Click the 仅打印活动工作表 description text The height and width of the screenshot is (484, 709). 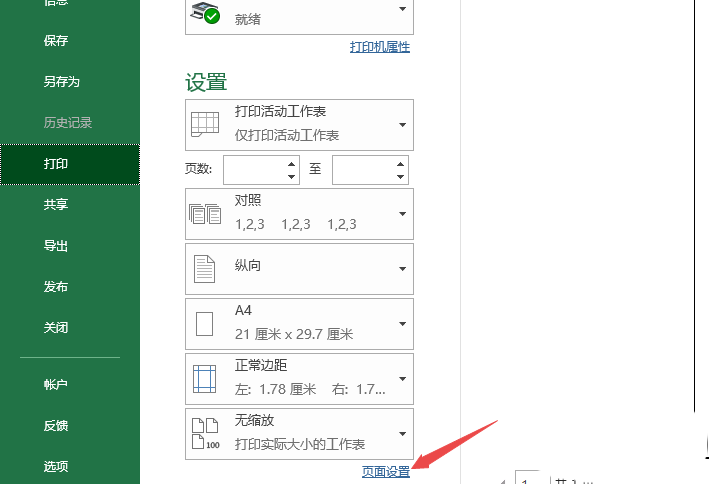(287, 135)
